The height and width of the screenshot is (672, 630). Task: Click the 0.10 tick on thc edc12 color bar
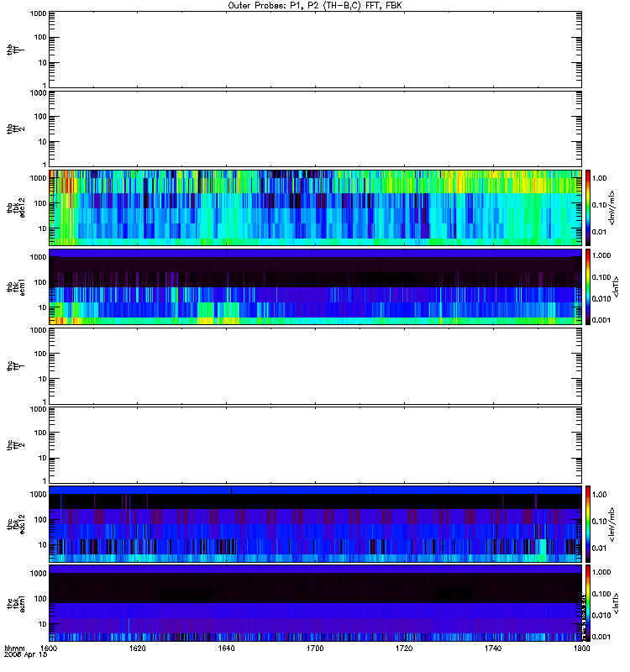coord(600,521)
